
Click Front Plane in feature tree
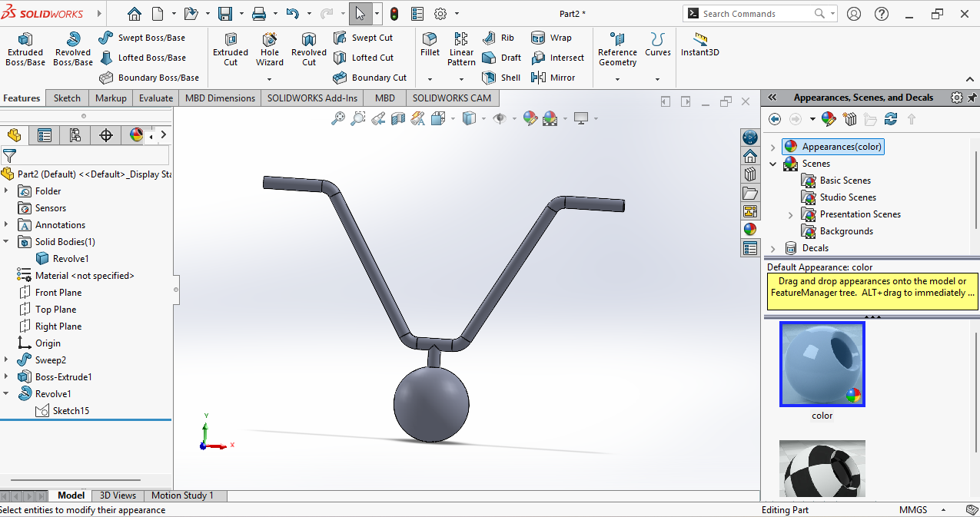[49, 293]
